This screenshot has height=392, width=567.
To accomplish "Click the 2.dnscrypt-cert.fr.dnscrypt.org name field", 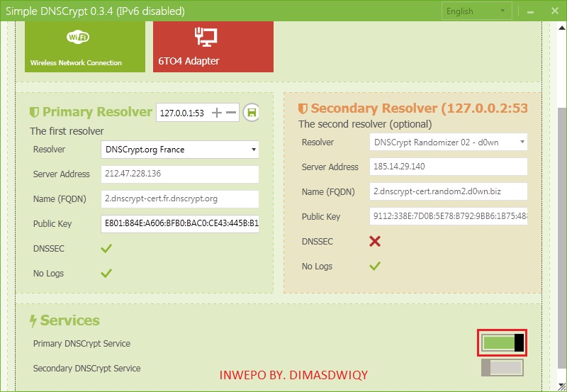I will tap(180, 199).
